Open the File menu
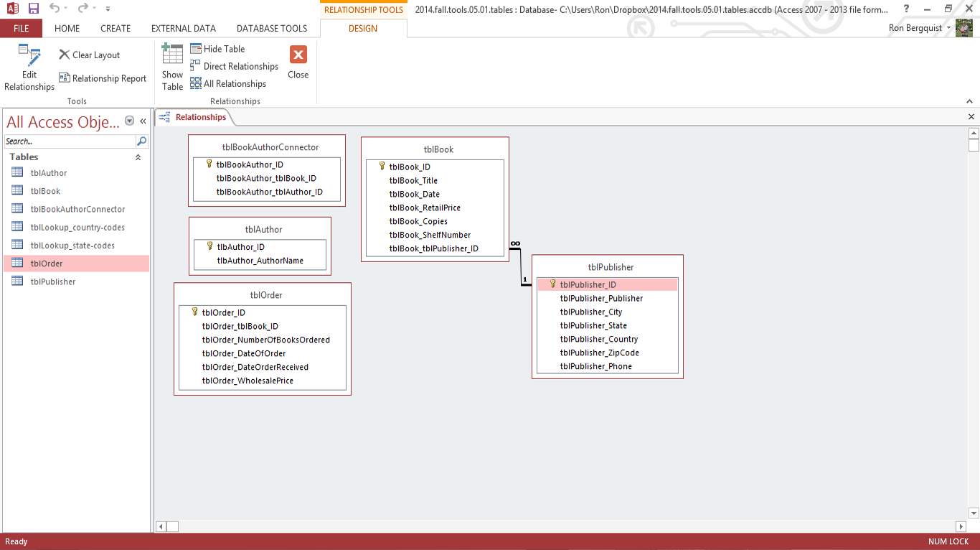The height and width of the screenshot is (550, 980). coord(21,29)
